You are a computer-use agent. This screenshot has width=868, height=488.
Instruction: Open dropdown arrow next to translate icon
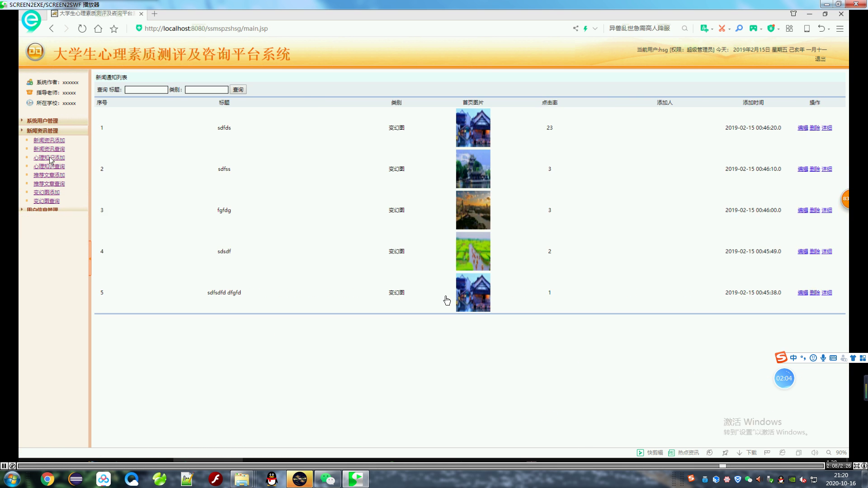712,29
